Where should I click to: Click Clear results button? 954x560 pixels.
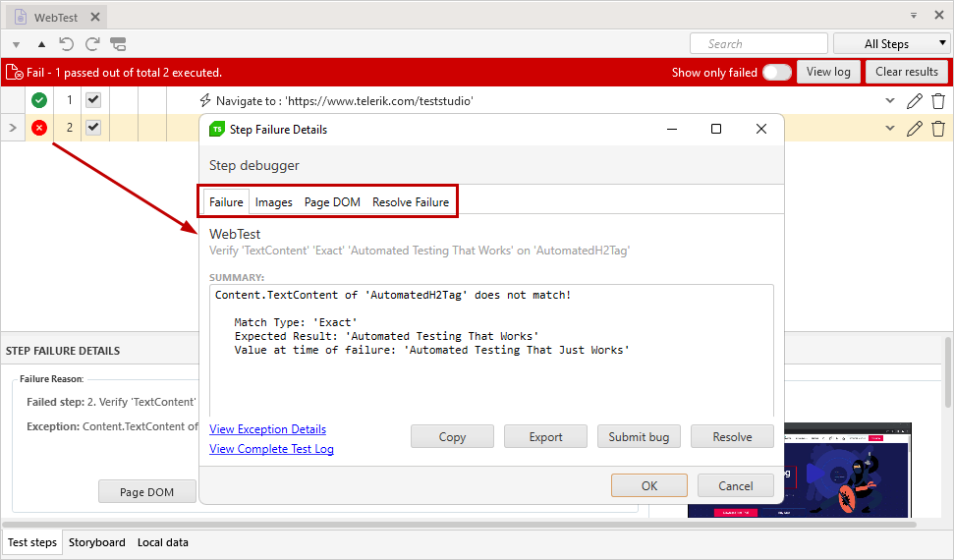[x=907, y=72]
